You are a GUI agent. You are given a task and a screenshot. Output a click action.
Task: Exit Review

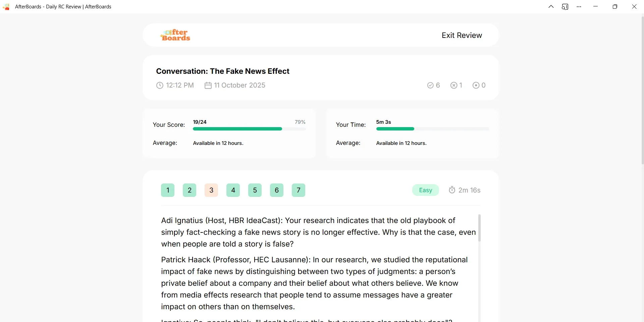[462, 35]
